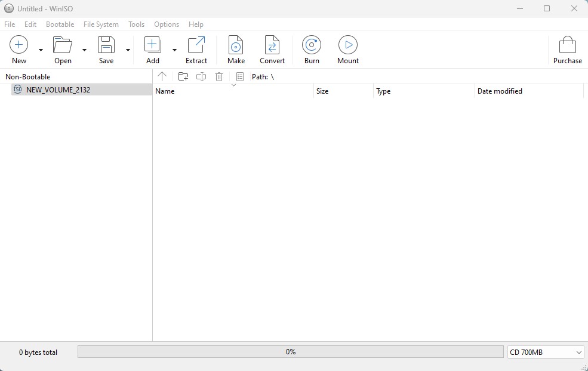Maximize the WinISO window

point(547,8)
